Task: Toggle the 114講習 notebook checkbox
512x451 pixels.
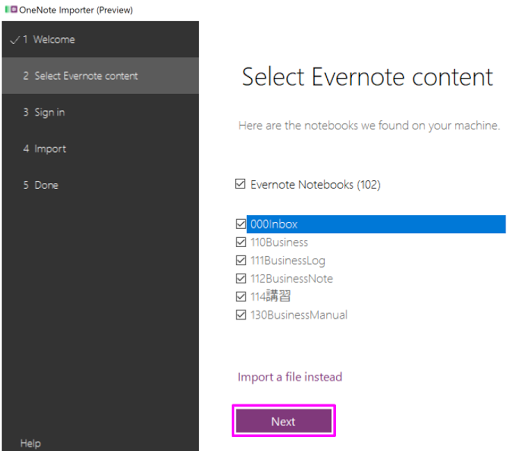Action: [241, 296]
